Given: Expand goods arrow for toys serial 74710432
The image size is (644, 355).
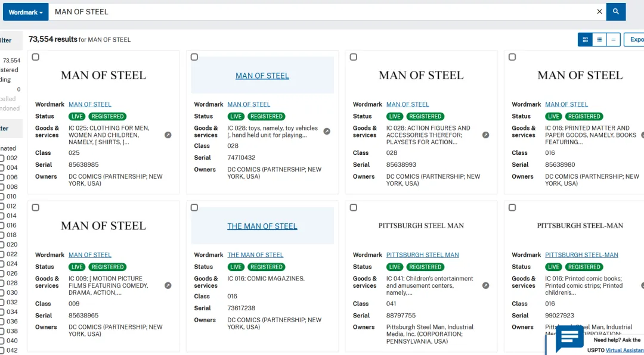Looking at the screenshot, I should pyautogui.click(x=327, y=131).
